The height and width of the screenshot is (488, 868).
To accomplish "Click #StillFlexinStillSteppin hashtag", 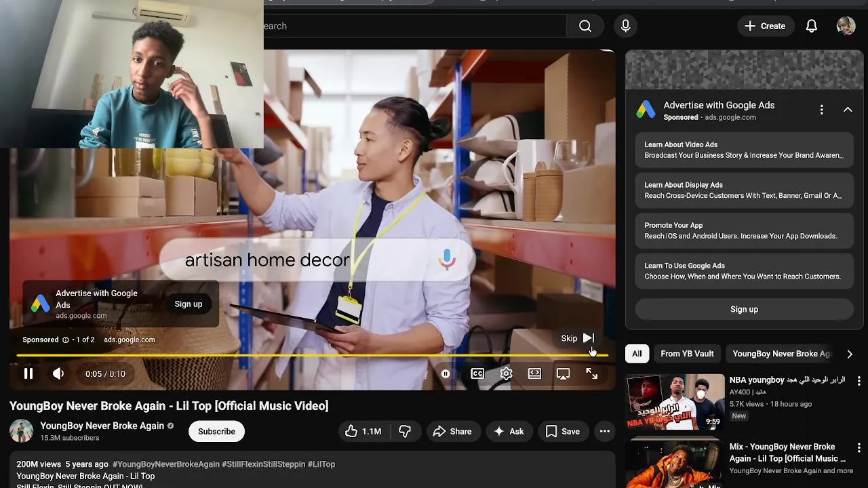I will [264, 464].
